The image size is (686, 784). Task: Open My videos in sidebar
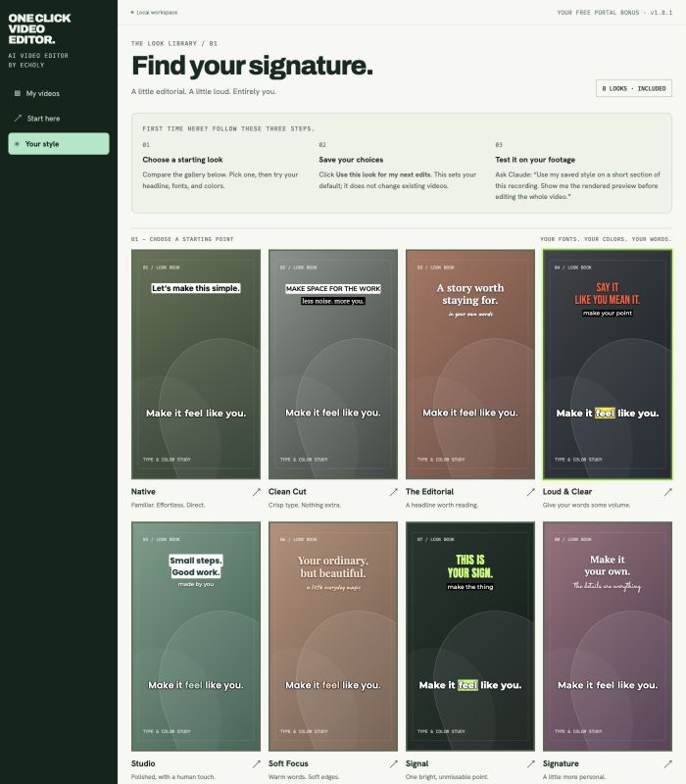tap(59, 93)
